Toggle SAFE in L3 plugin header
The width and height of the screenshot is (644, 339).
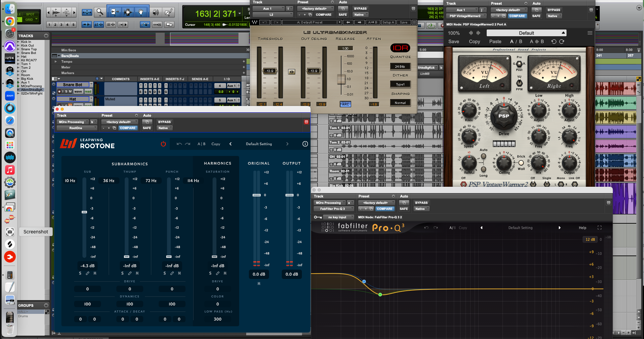[343, 15]
